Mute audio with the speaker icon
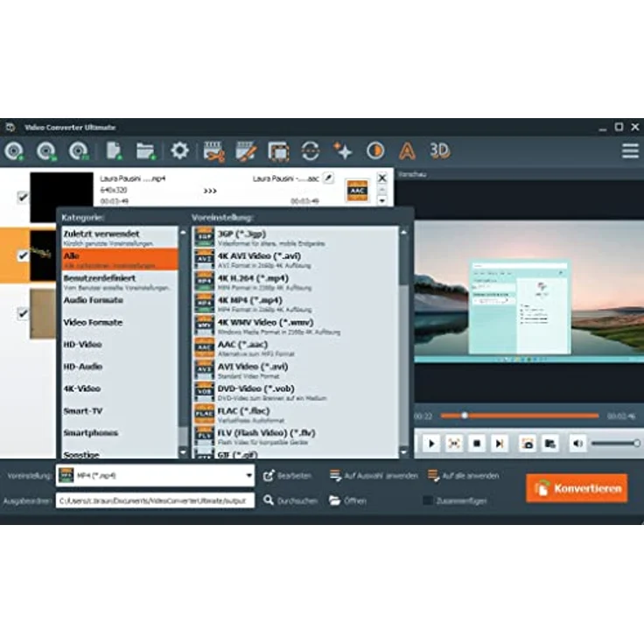Screen dimensions: 644x644 pyautogui.click(x=577, y=444)
